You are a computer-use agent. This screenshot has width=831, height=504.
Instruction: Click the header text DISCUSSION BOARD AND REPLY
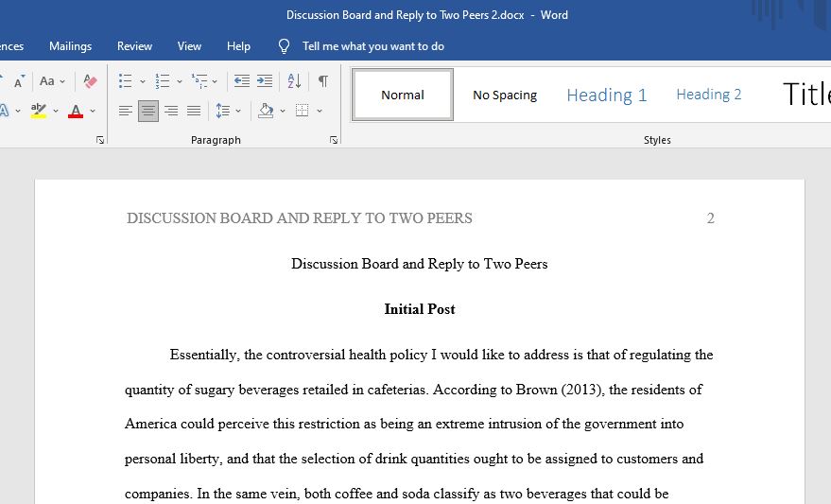click(300, 218)
